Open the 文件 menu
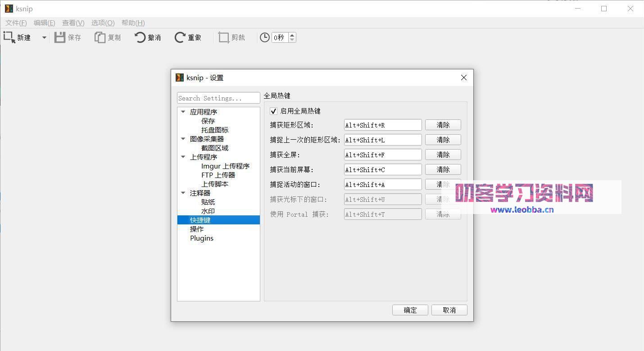The height and width of the screenshot is (351, 644). [x=15, y=23]
